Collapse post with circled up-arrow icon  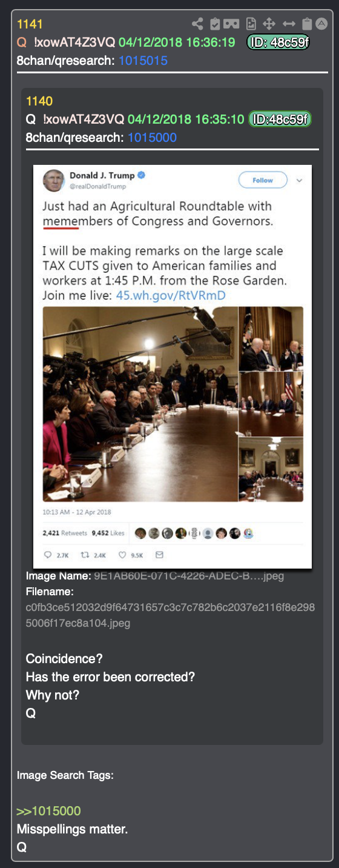321,24
